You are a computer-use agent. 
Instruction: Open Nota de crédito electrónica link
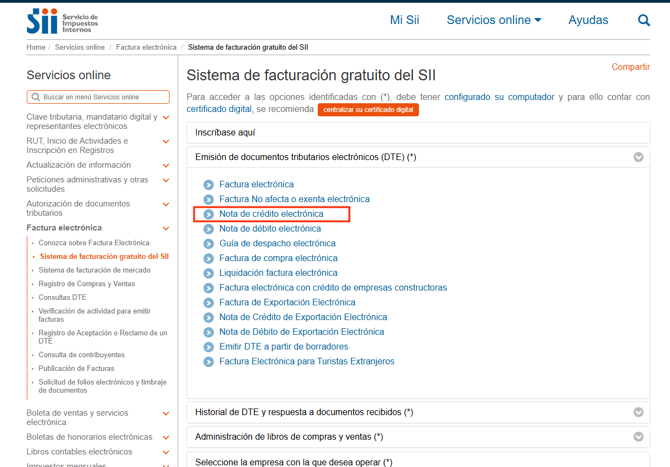click(271, 214)
